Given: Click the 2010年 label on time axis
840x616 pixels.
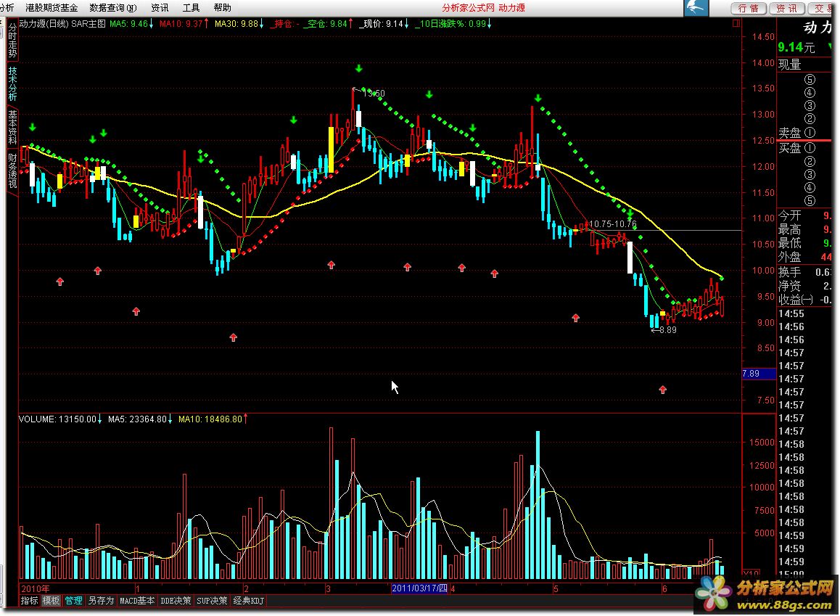Looking at the screenshot, I should tap(36, 588).
